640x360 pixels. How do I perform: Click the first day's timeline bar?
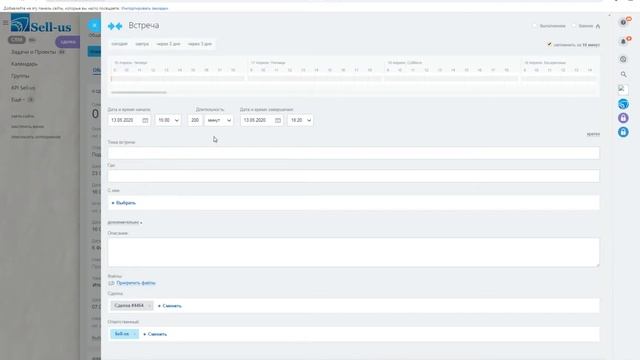[178, 79]
